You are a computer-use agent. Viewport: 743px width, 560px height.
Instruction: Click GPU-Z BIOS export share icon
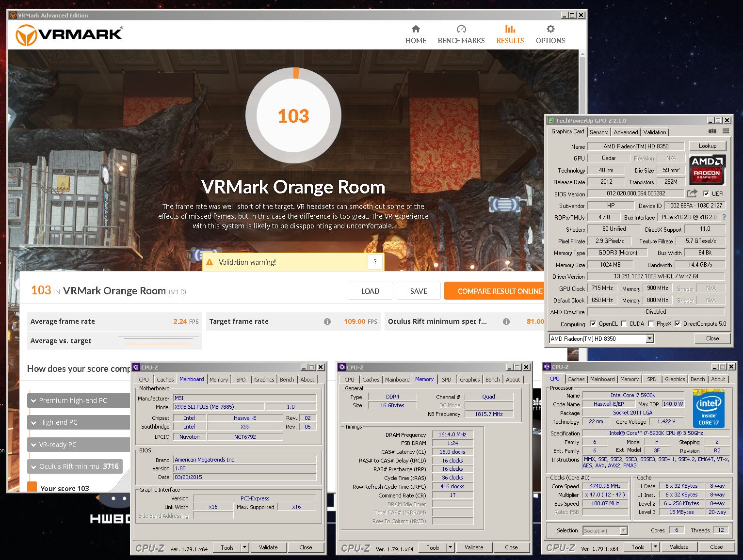[x=692, y=193]
